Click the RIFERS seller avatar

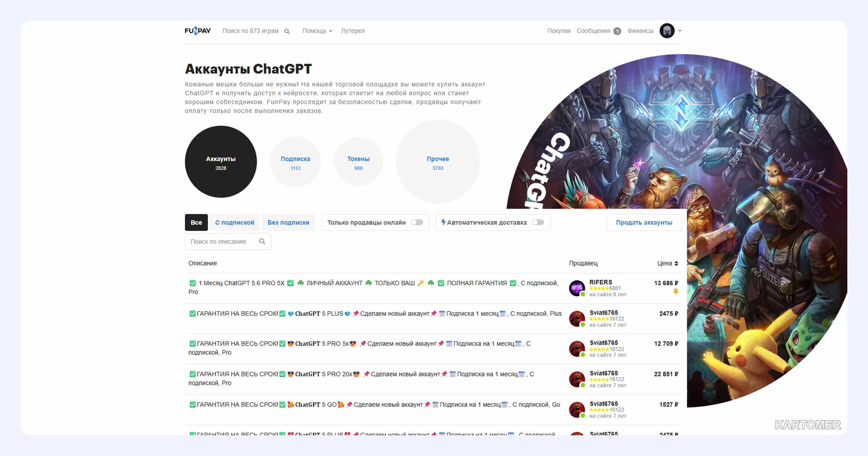click(576, 288)
